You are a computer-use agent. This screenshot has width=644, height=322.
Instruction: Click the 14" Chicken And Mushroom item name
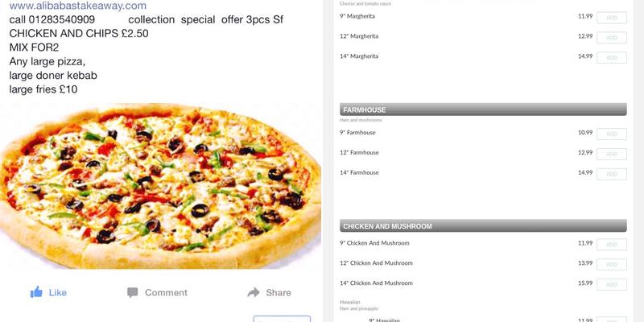pyautogui.click(x=376, y=283)
